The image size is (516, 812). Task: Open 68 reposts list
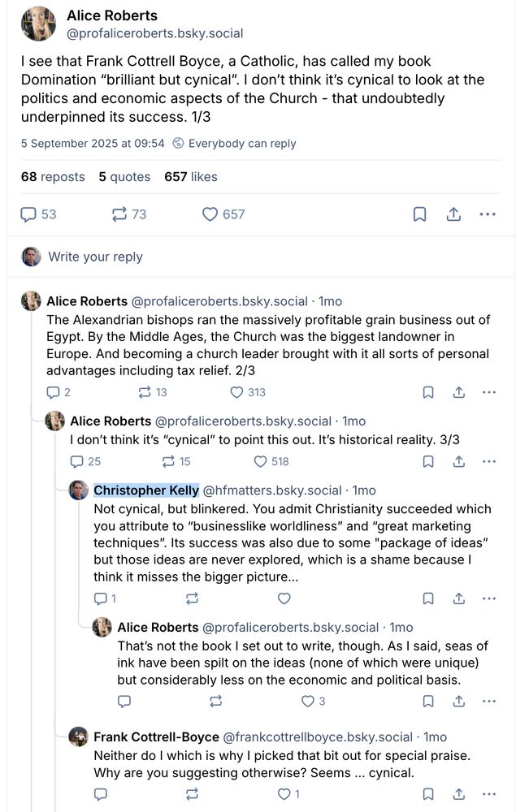coord(53,176)
